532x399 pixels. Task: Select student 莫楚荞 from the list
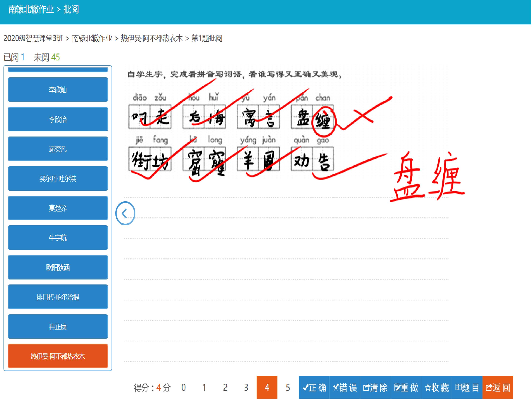pos(58,208)
